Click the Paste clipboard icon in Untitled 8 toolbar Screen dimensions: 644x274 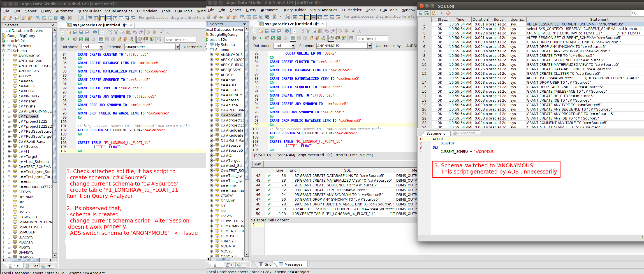pos(320,31)
